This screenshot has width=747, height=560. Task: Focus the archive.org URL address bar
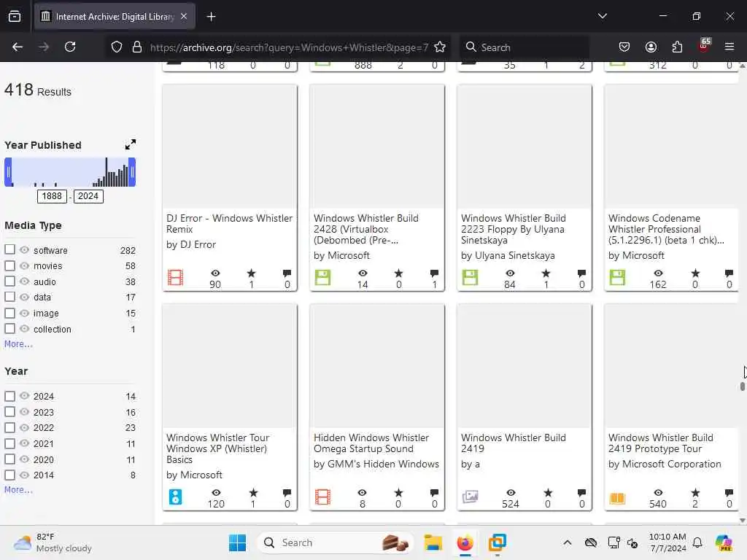pyautogui.click(x=289, y=47)
